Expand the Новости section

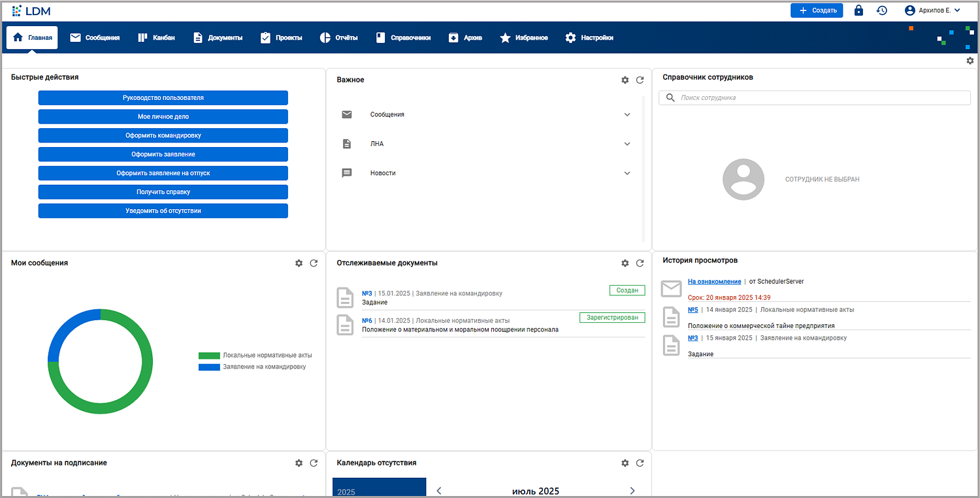tap(627, 173)
